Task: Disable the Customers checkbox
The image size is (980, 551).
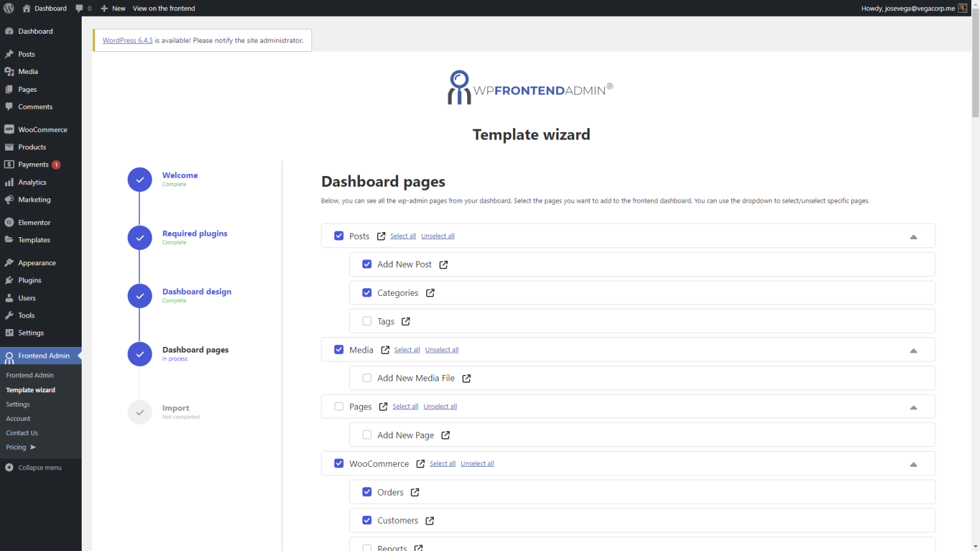Action: tap(367, 520)
